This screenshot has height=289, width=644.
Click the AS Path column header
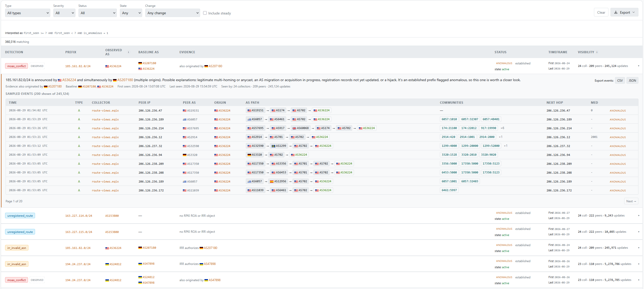click(252, 103)
